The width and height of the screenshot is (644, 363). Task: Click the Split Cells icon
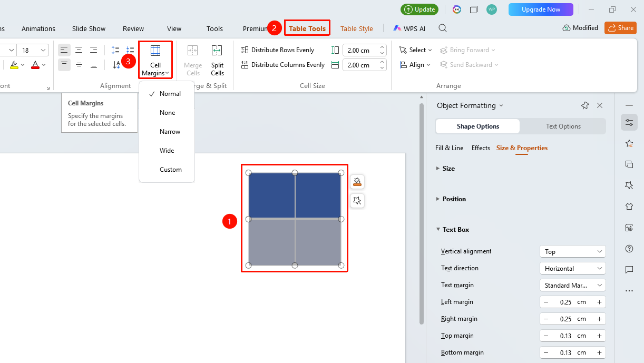pos(217,51)
